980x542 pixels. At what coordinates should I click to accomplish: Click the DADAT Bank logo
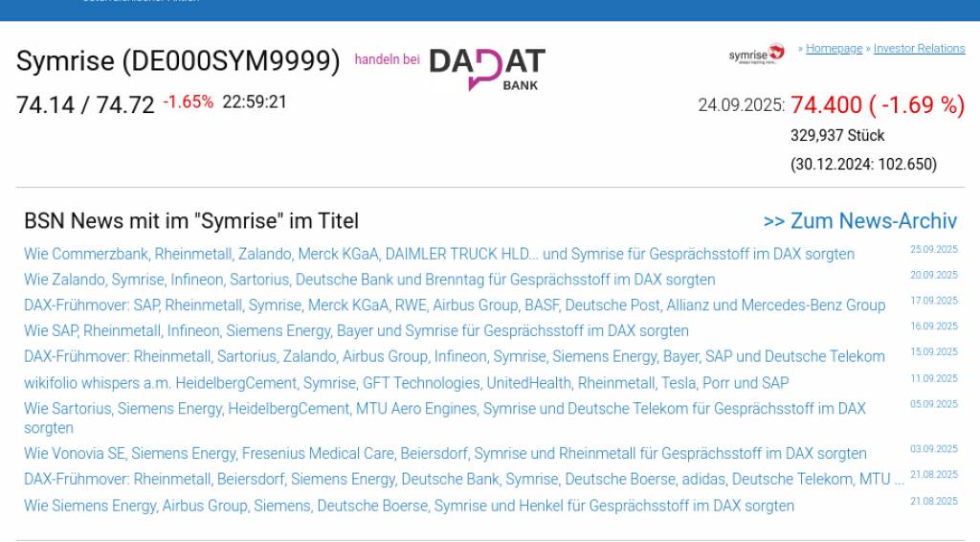pyautogui.click(x=487, y=69)
